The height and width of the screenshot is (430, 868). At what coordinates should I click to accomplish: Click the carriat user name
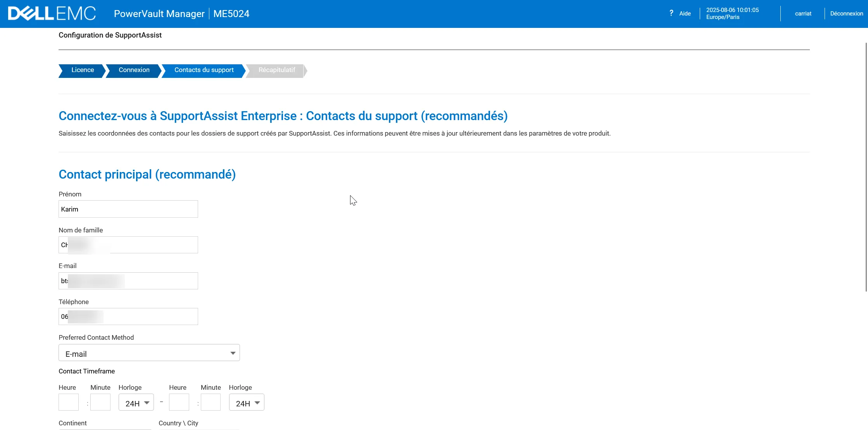tap(803, 14)
